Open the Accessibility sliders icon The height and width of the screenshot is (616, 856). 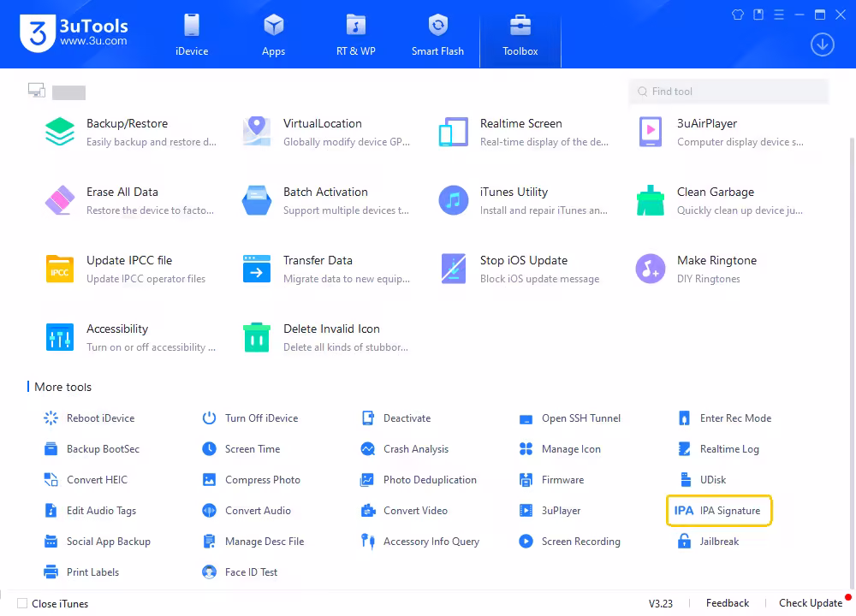(x=60, y=337)
